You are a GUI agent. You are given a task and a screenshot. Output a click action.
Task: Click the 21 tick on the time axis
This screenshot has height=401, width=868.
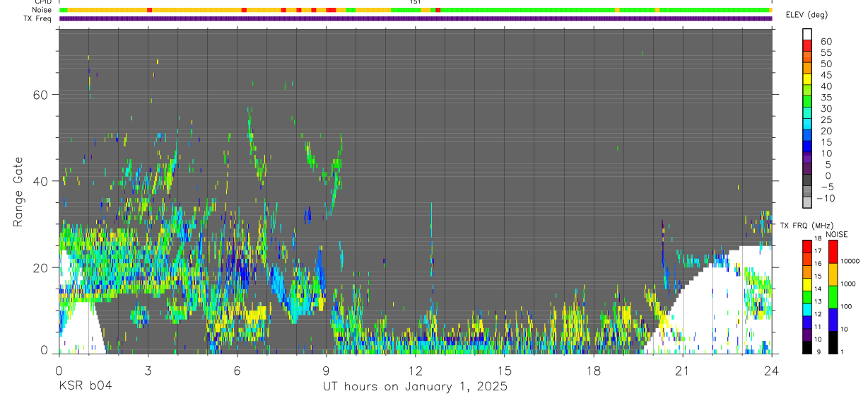click(682, 370)
